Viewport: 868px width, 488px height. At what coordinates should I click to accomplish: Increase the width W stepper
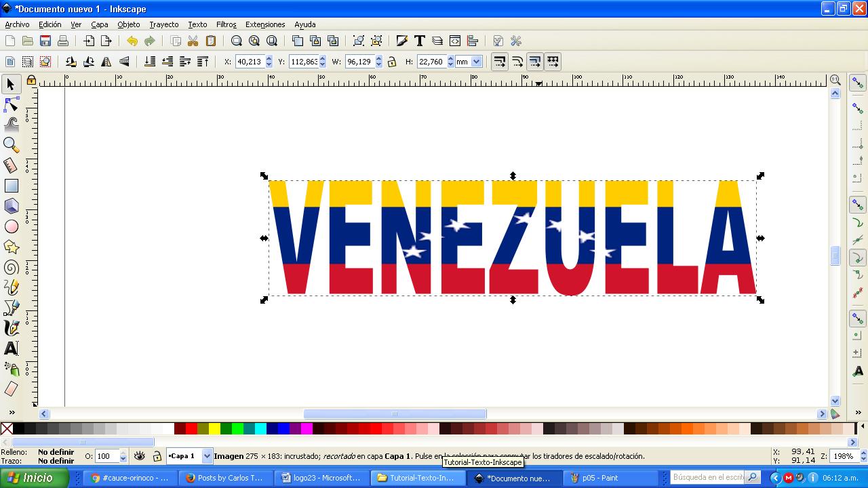point(378,58)
